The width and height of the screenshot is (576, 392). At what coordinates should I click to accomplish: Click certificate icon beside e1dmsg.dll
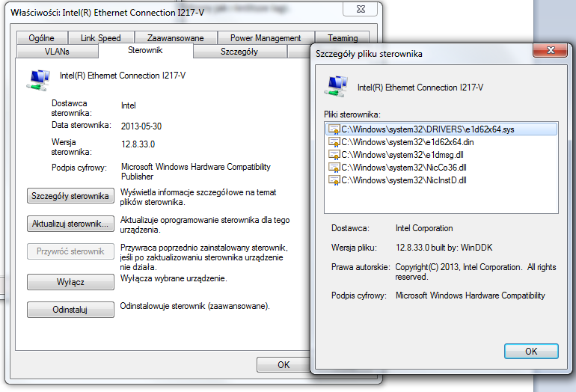(x=334, y=155)
